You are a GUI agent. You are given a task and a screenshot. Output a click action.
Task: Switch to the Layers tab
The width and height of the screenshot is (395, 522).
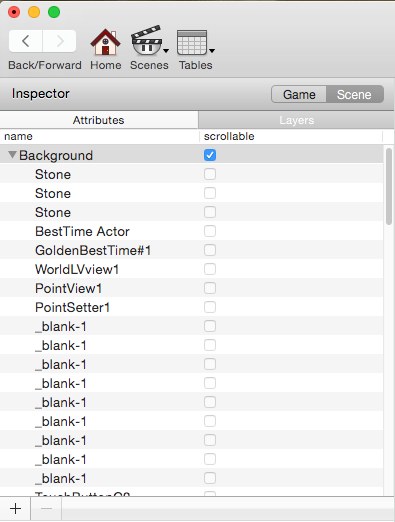pos(296,120)
